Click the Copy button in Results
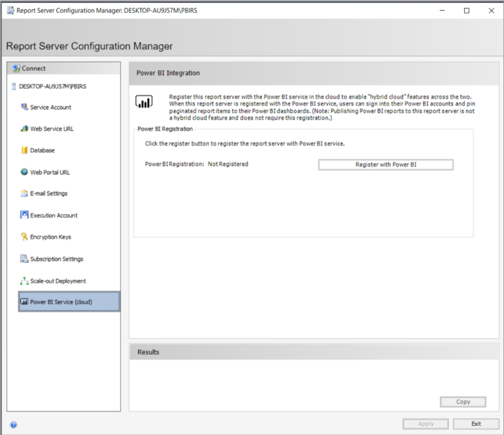504x435 pixels. pos(463,402)
